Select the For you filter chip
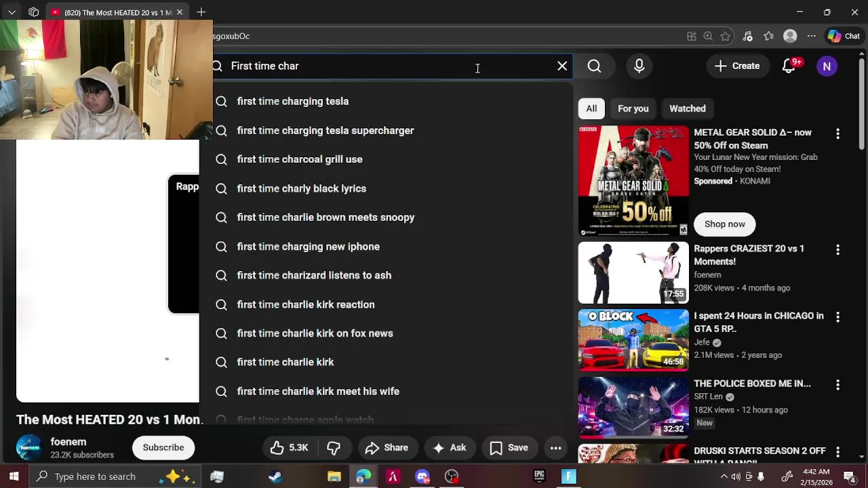This screenshot has width=868, height=488. (x=633, y=108)
